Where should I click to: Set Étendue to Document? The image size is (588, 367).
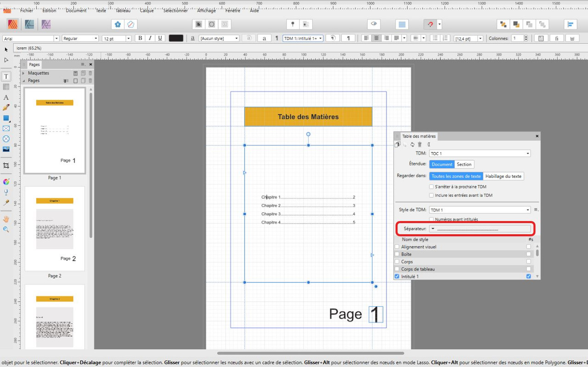pyautogui.click(x=442, y=164)
